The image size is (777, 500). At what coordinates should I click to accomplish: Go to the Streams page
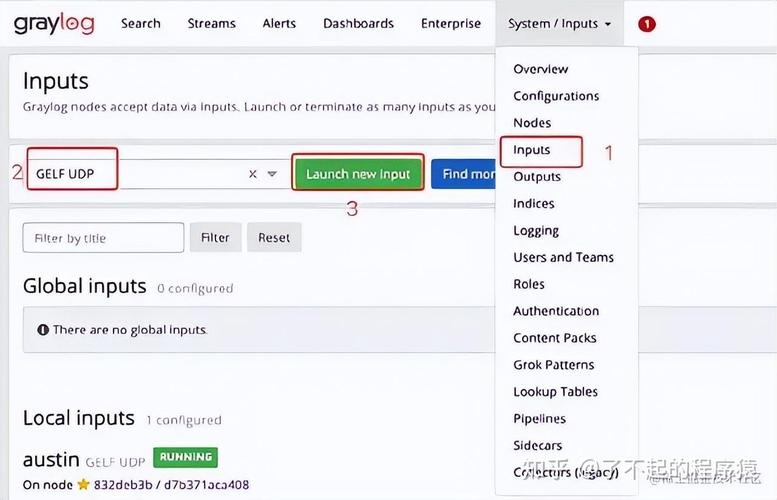click(211, 24)
